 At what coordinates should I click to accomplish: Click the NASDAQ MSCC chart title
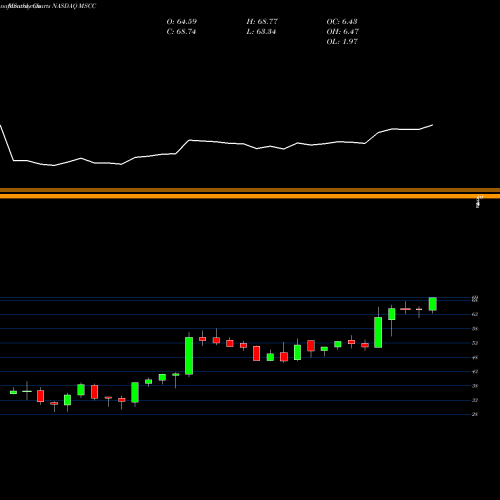[74, 6]
